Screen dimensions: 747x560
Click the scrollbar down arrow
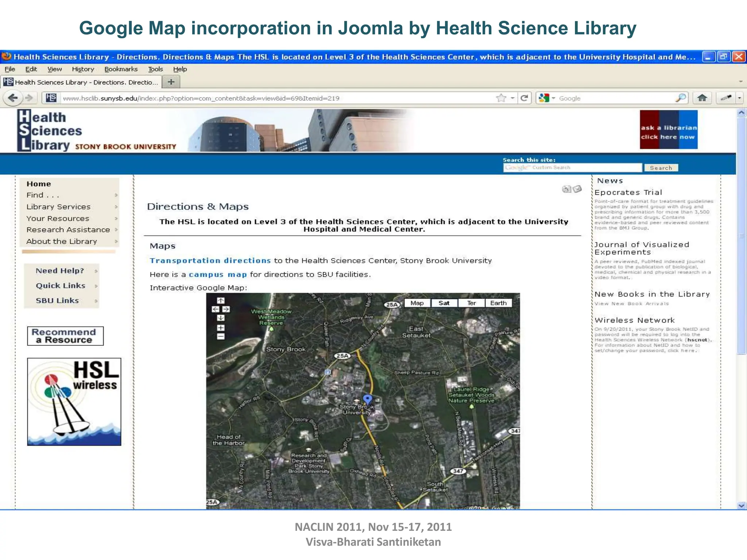pos(742,505)
